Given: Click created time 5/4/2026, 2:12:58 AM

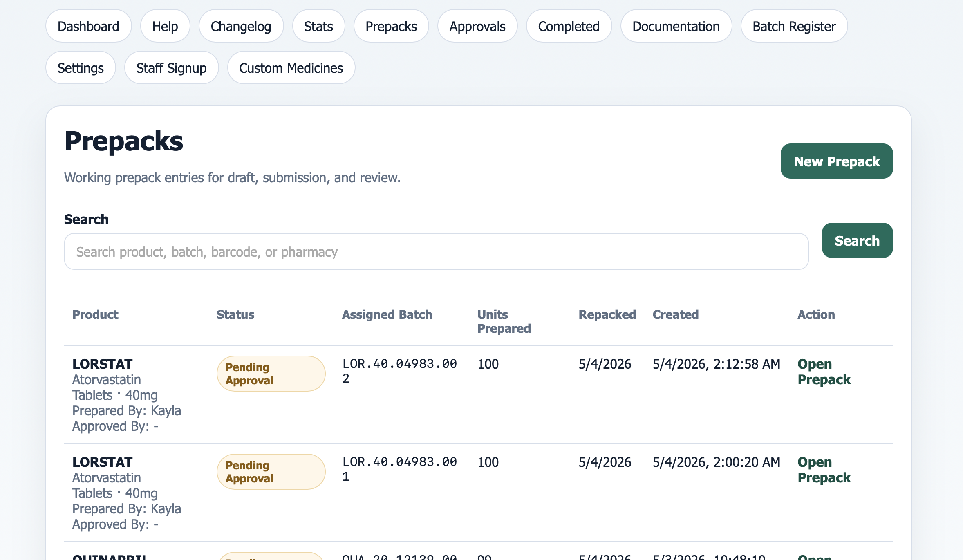Looking at the screenshot, I should 716,364.
